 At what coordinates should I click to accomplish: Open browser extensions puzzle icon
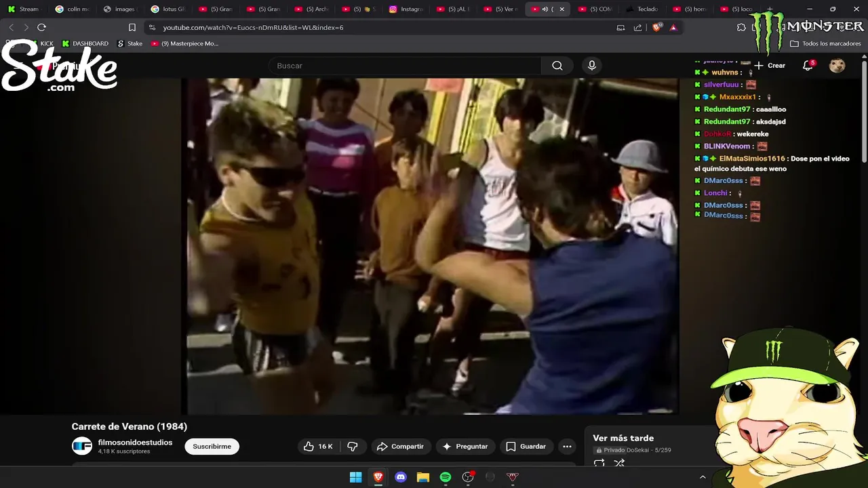pos(741,27)
